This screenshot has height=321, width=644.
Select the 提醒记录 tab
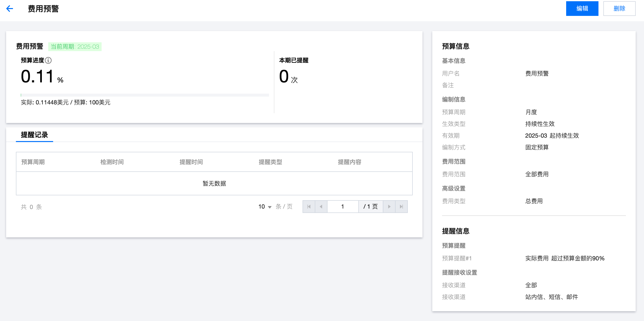pos(35,135)
